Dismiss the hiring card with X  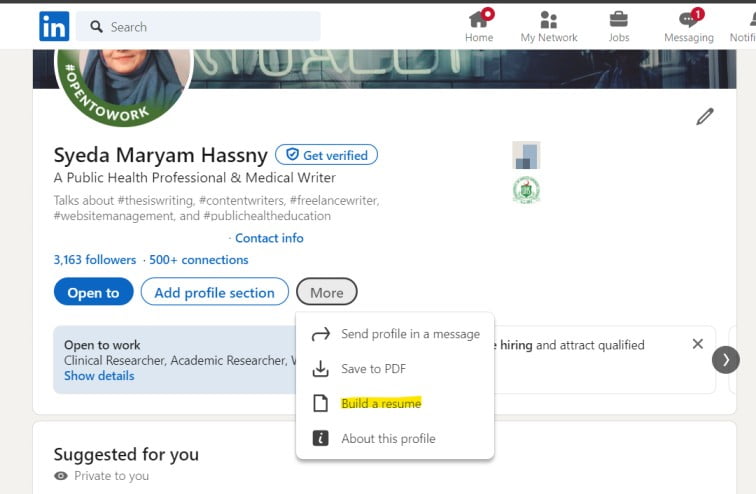tap(697, 344)
